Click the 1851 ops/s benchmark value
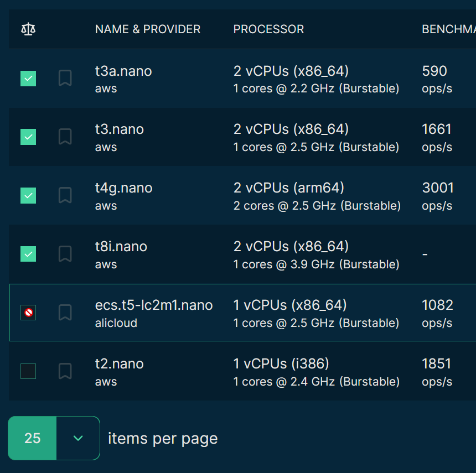 coord(437,372)
